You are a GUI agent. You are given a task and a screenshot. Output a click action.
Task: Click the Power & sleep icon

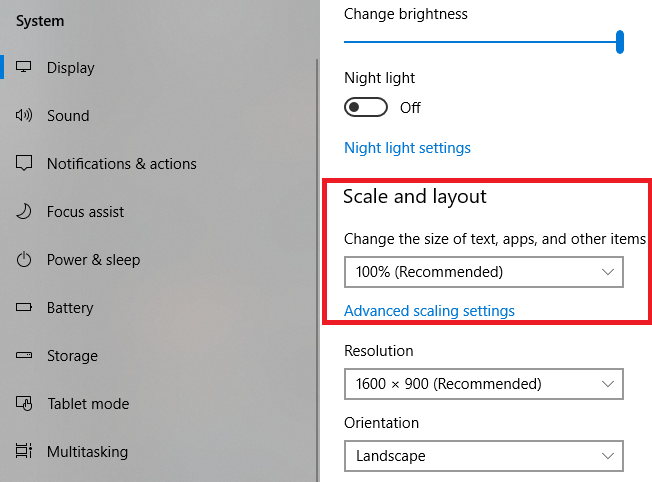(x=25, y=260)
